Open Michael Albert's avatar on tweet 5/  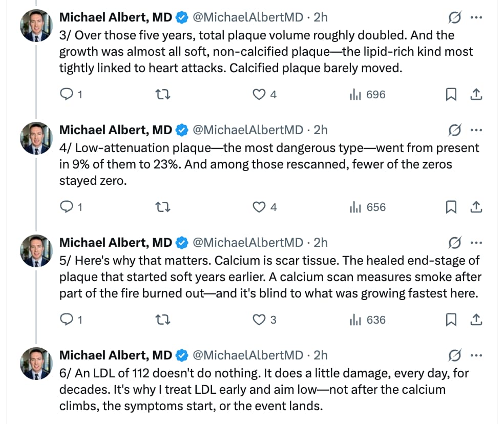click(36, 251)
